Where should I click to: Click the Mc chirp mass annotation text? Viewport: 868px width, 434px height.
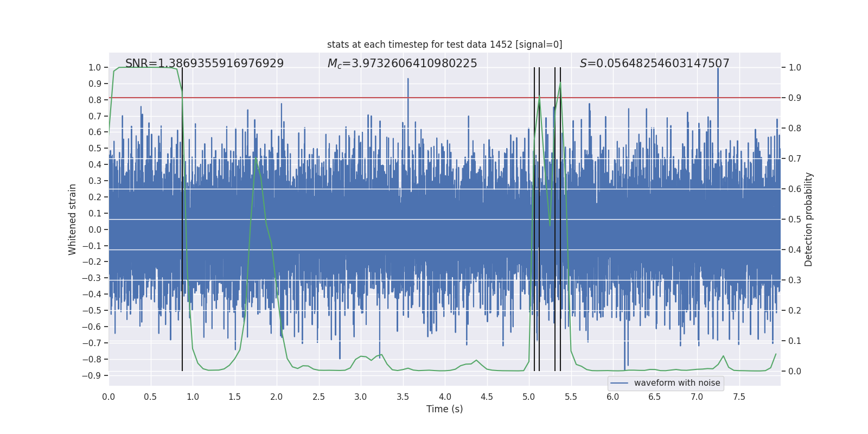click(402, 63)
